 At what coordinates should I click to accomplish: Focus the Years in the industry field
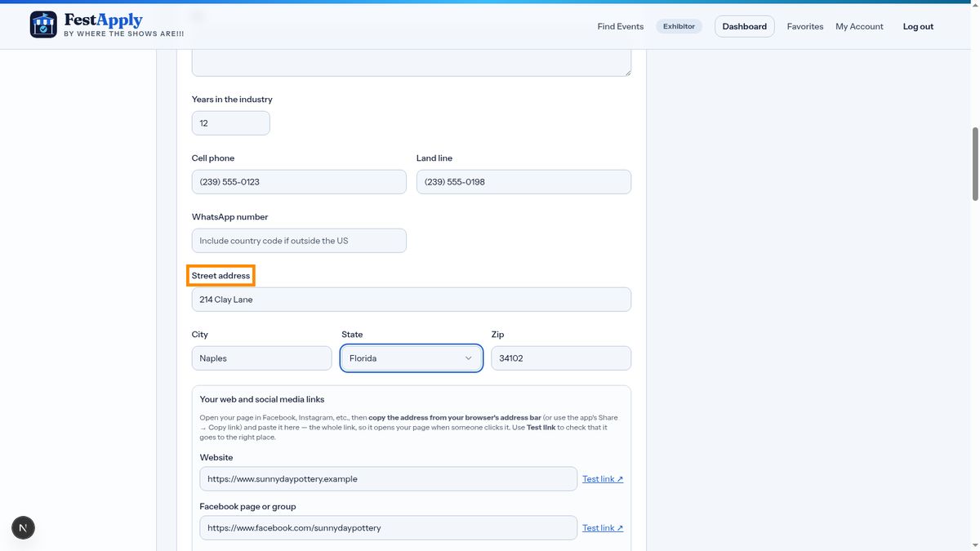point(231,123)
